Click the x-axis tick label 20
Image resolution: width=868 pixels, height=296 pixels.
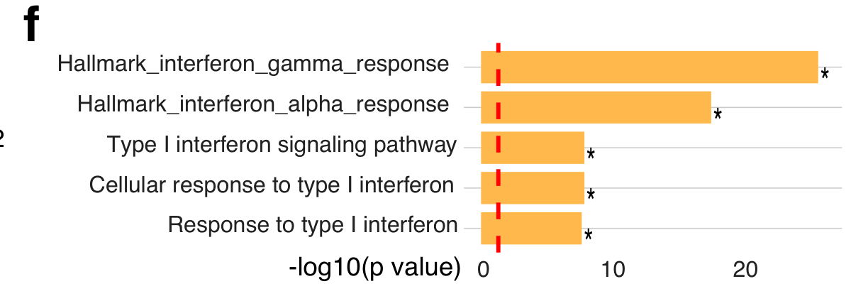click(x=746, y=269)
